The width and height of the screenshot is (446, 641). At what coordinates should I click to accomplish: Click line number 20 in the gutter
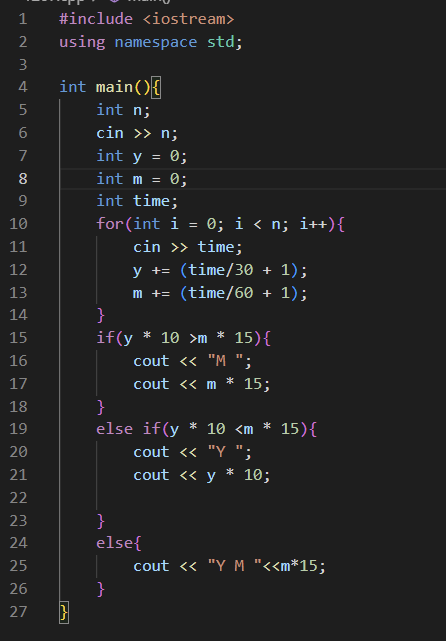point(18,452)
